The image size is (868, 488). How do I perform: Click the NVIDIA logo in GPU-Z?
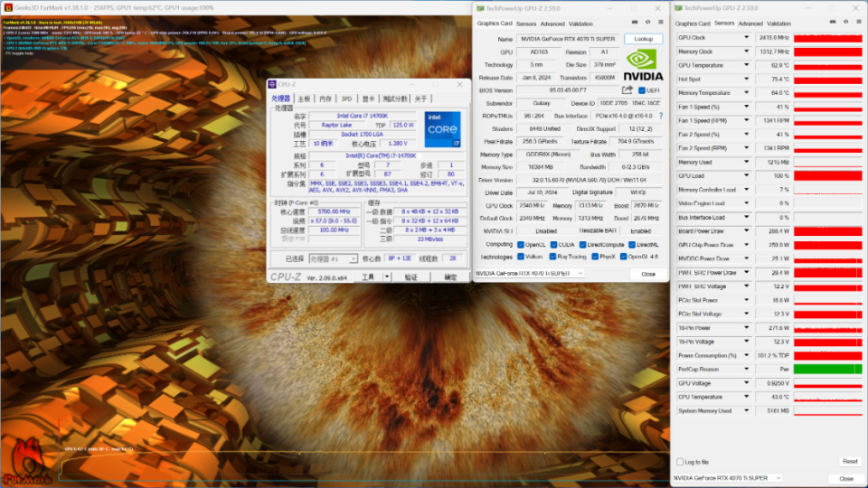tap(643, 65)
